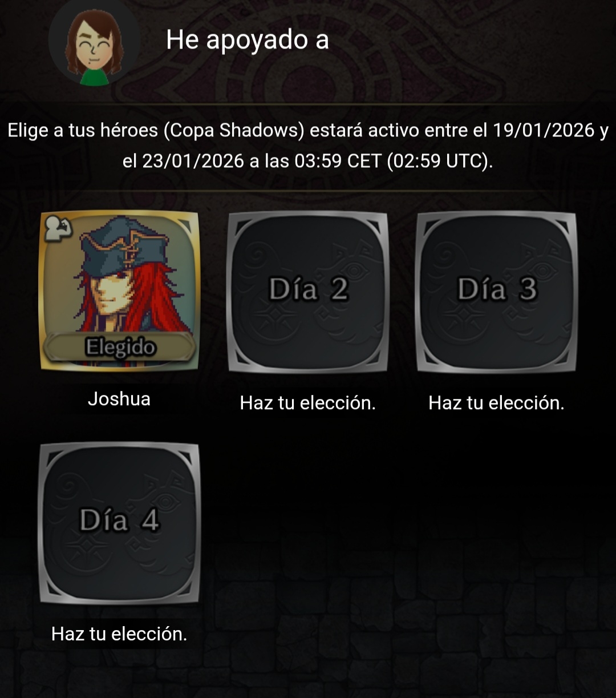Click the 'Elige a tus héroes' text
616x698 pixels.
[x=82, y=131]
